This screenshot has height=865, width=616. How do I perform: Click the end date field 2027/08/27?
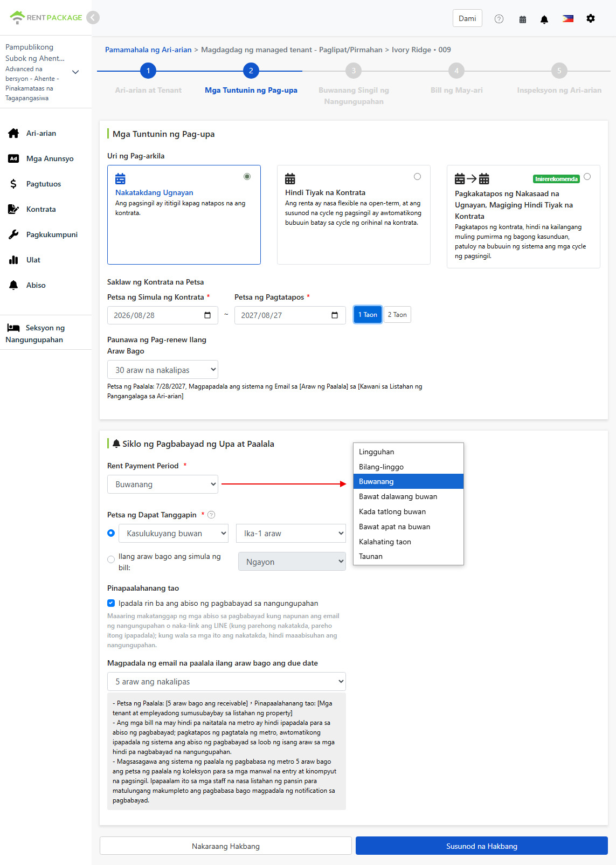click(x=290, y=315)
